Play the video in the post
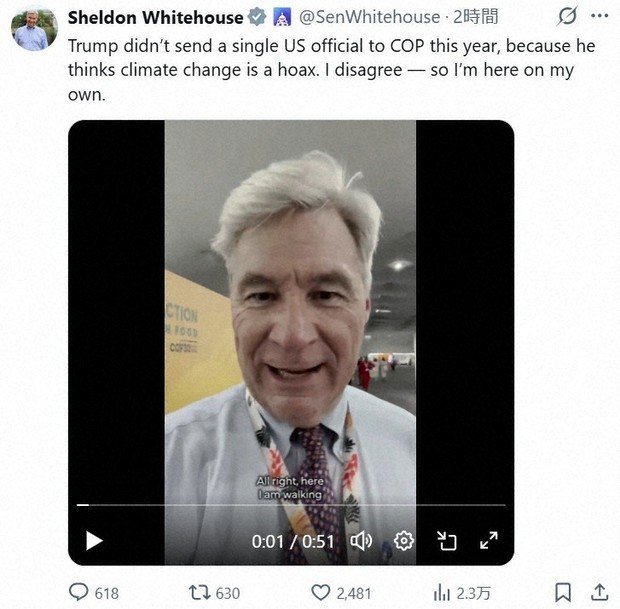The width and height of the screenshot is (620, 609). (94, 541)
